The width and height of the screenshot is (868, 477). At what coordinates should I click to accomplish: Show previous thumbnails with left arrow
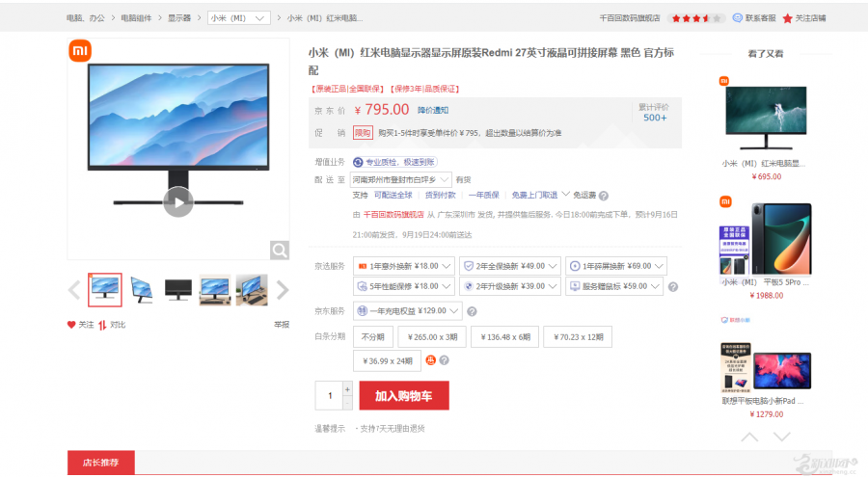tap(74, 290)
